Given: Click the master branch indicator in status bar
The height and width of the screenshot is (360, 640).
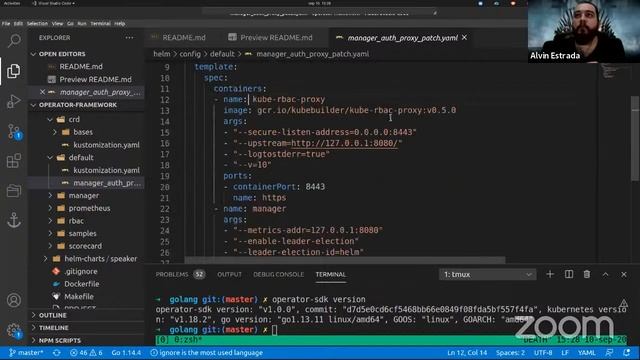Looking at the screenshot, I should point(26,353).
